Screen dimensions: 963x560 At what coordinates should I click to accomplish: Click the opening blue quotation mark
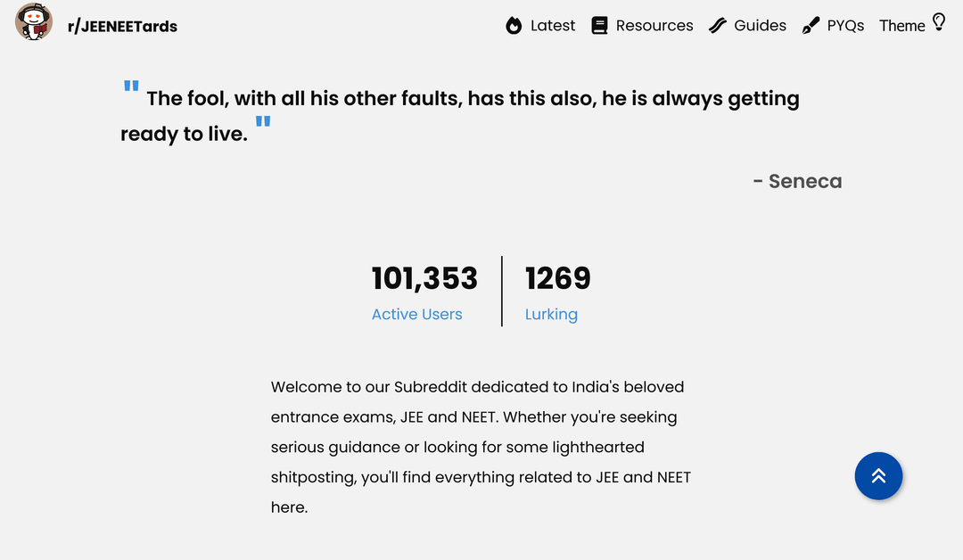point(131,86)
